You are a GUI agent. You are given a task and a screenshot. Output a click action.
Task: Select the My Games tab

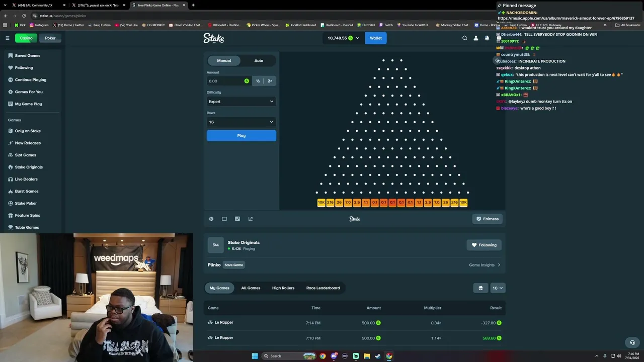tap(219, 288)
